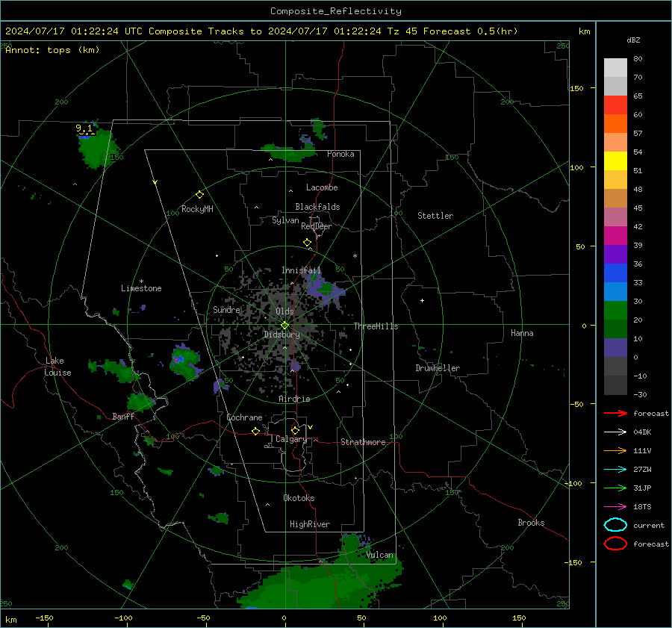Click the cyan current ellipse icon

615,525
